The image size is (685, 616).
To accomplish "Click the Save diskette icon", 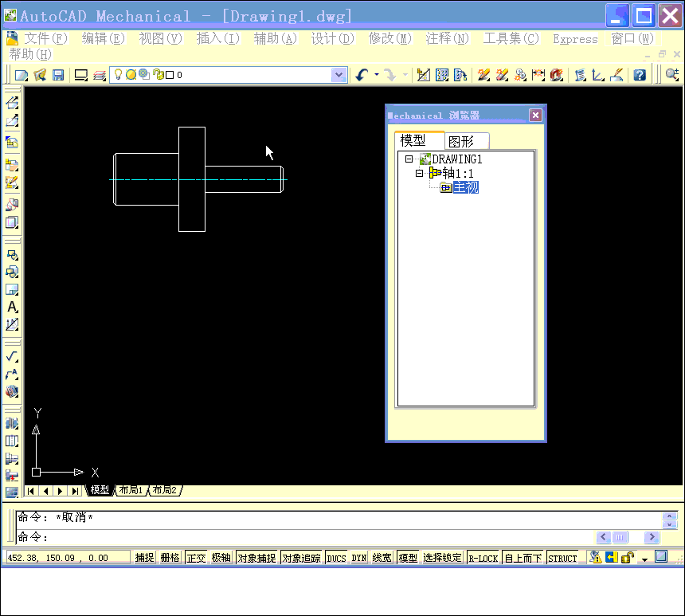I will [x=58, y=75].
